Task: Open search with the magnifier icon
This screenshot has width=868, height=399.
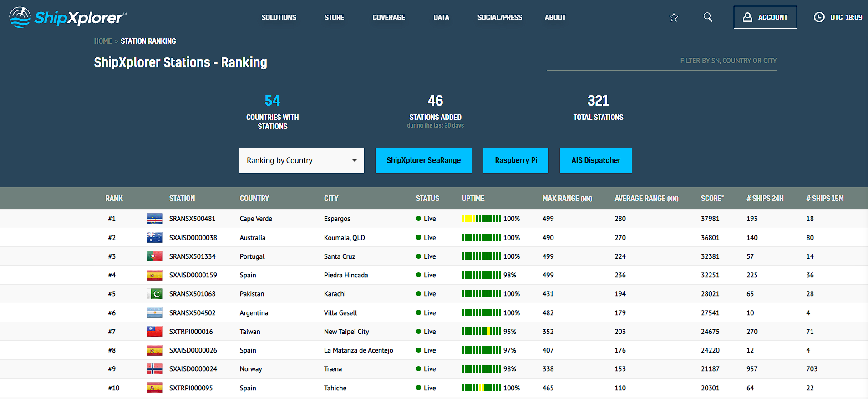Action: pyautogui.click(x=708, y=17)
